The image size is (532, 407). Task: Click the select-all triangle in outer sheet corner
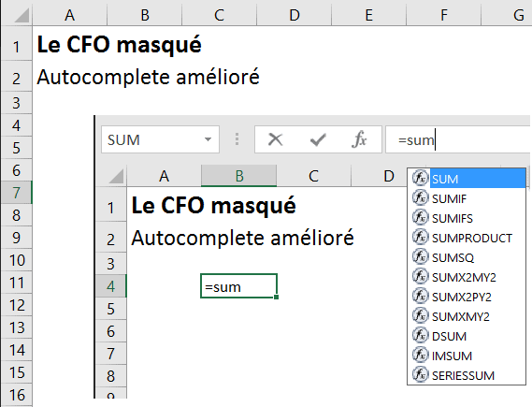[x=22, y=15]
